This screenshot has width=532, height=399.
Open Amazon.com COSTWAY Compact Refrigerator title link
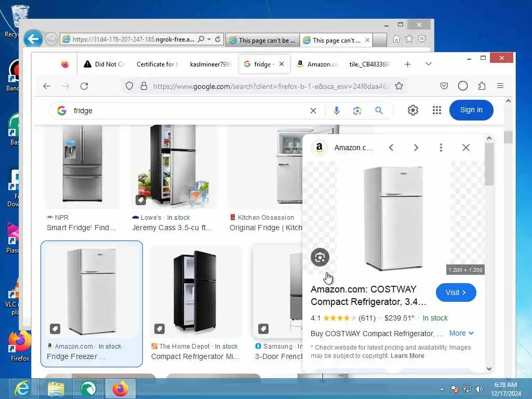[368, 296]
